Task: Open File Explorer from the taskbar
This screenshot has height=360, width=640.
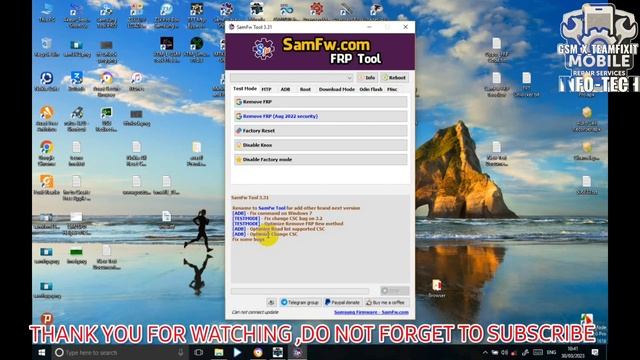Action: point(219,352)
